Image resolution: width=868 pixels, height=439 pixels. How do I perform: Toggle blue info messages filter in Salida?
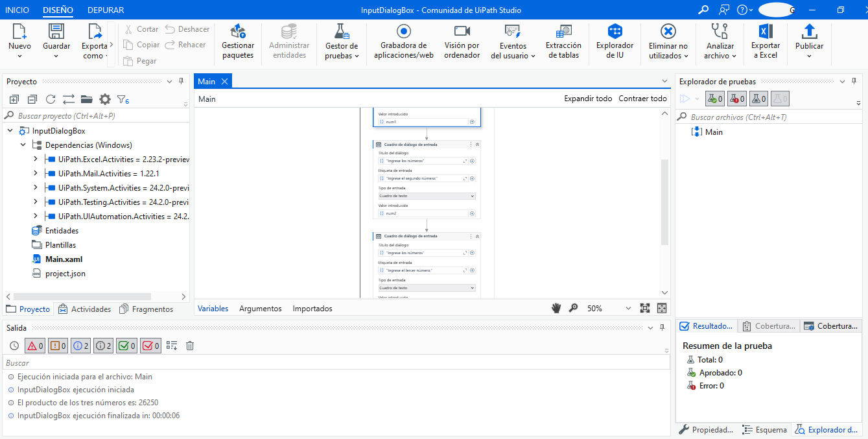(81, 346)
